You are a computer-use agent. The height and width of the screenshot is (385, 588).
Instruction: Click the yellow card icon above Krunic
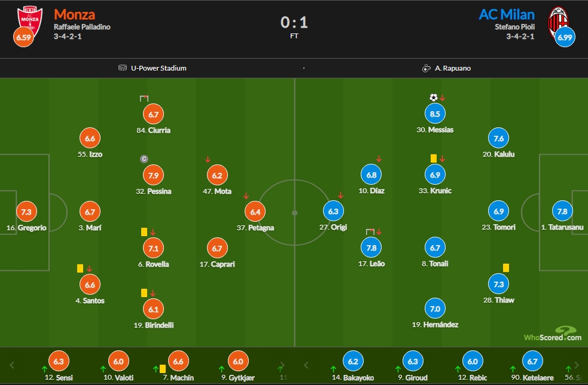(x=434, y=158)
